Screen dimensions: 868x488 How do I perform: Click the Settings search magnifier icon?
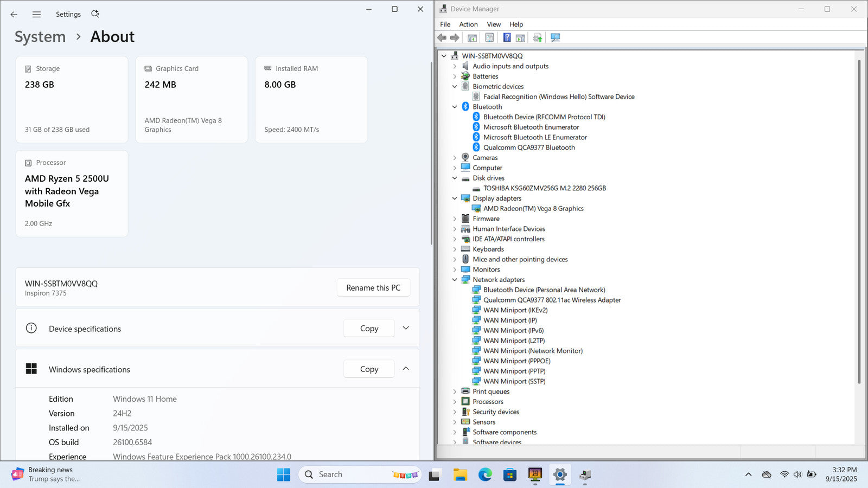pyautogui.click(x=95, y=14)
